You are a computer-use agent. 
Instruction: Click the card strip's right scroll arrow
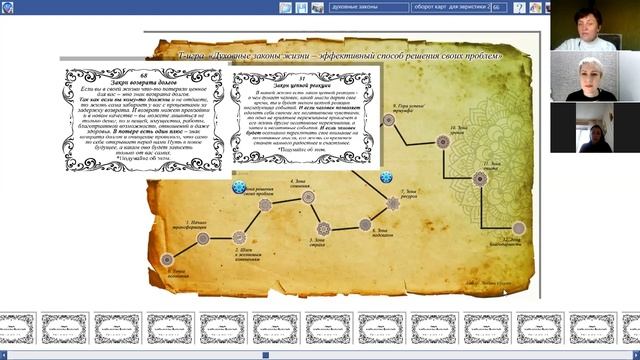(636, 355)
